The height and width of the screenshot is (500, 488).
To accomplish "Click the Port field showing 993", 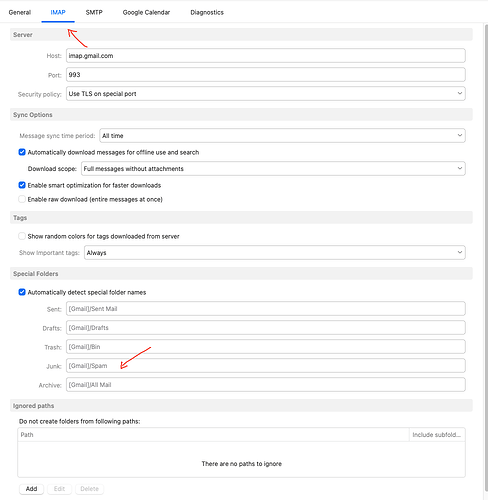I will 266,75.
